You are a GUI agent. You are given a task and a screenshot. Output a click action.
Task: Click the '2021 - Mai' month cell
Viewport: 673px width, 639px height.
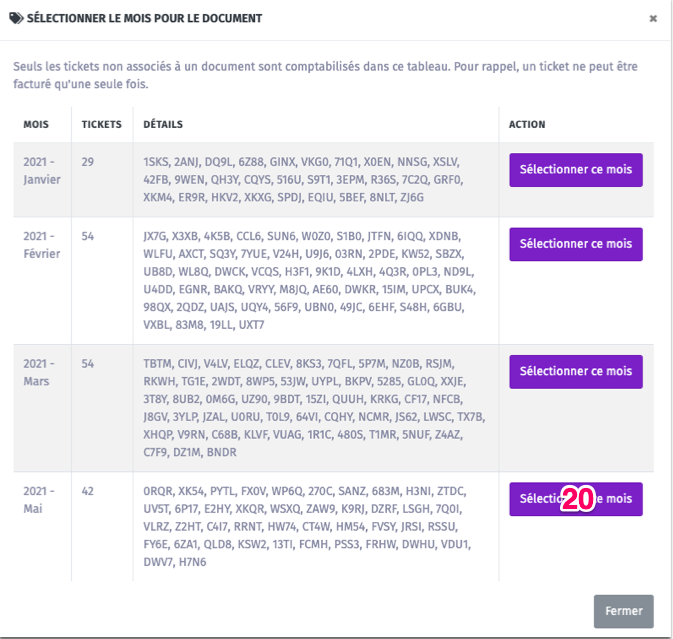tap(42, 500)
